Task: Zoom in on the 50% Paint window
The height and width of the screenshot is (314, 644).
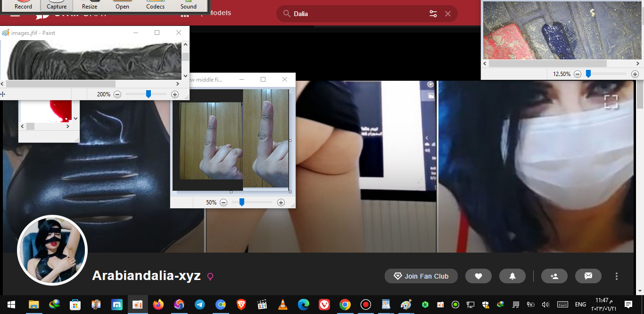Action: (281, 203)
